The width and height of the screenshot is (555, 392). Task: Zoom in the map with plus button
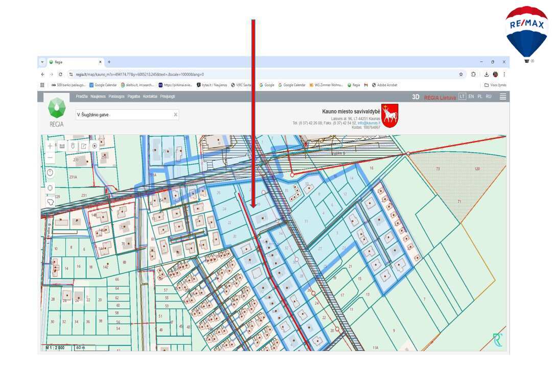(x=50, y=146)
